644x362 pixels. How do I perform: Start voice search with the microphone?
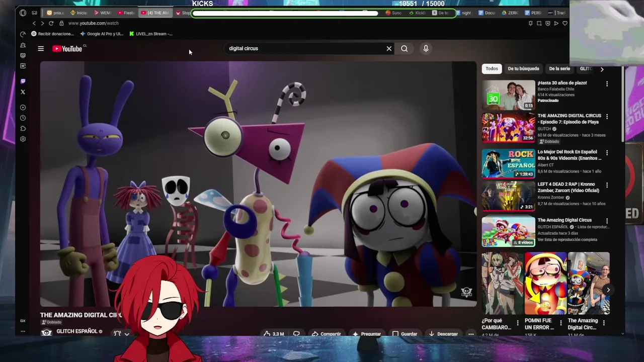point(426,49)
